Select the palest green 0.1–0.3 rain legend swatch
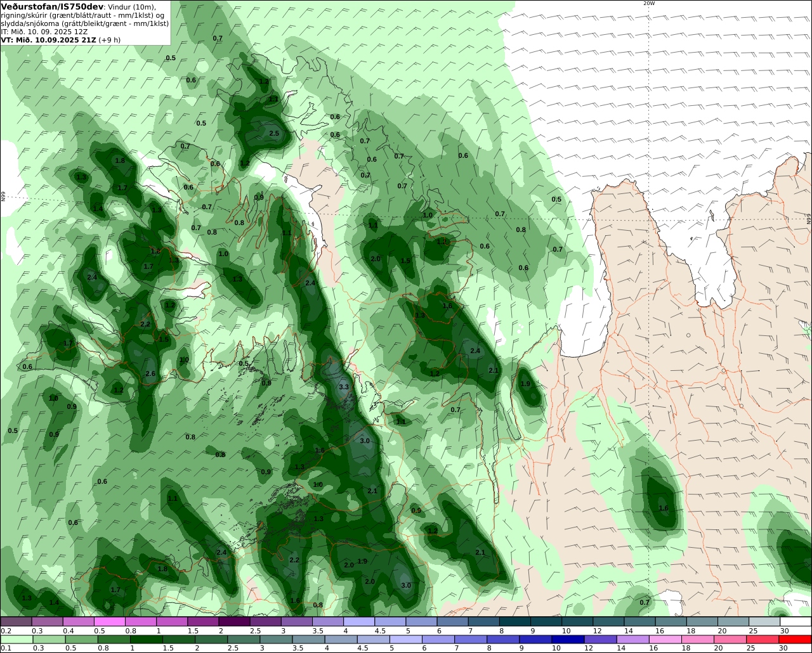The height and width of the screenshot is (653, 812). point(16,639)
